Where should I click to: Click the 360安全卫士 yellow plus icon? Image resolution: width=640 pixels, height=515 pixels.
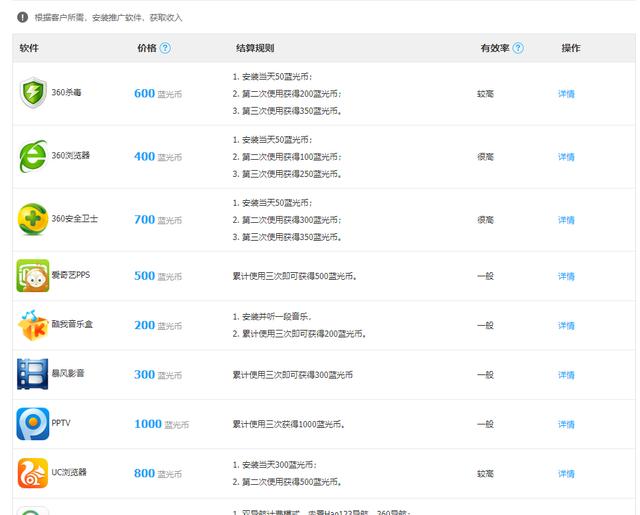(33, 219)
